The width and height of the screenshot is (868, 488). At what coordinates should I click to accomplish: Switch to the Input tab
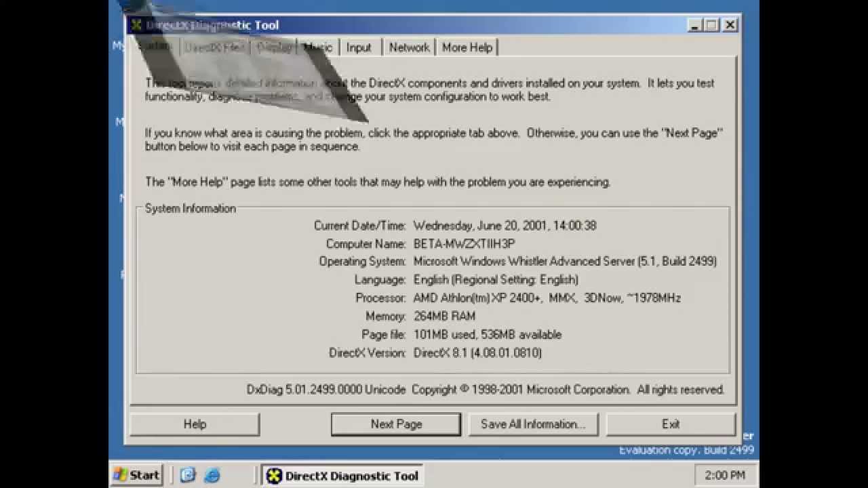click(x=359, y=47)
